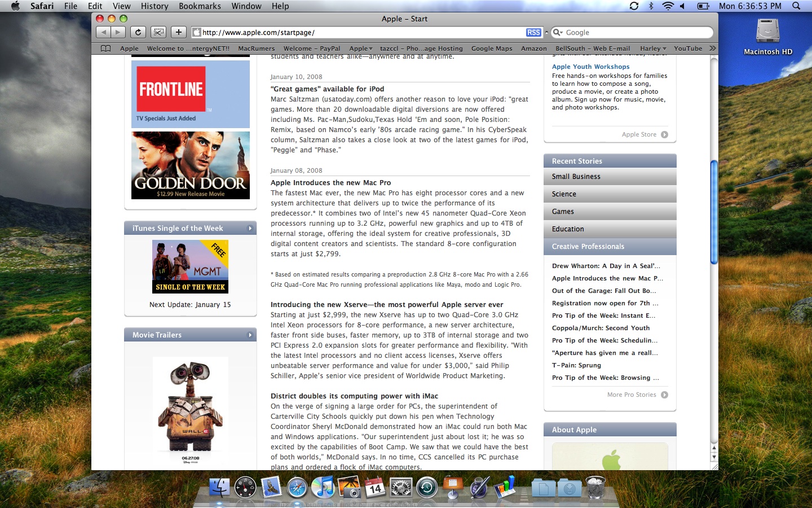Open the Edit menu
The image size is (812, 508).
coord(95,6)
